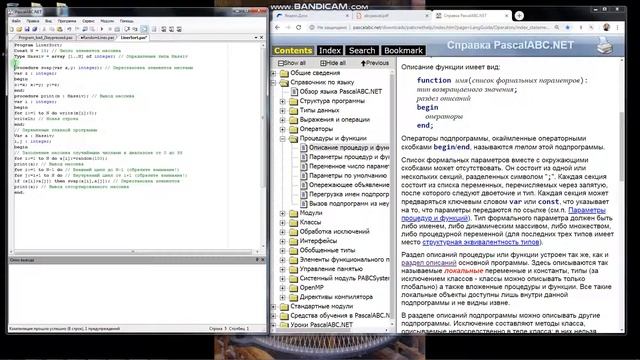Click the Paste icon in PascalABC toolbar
The height and width of the screenshot is (360, 640).
click(60, 29)
